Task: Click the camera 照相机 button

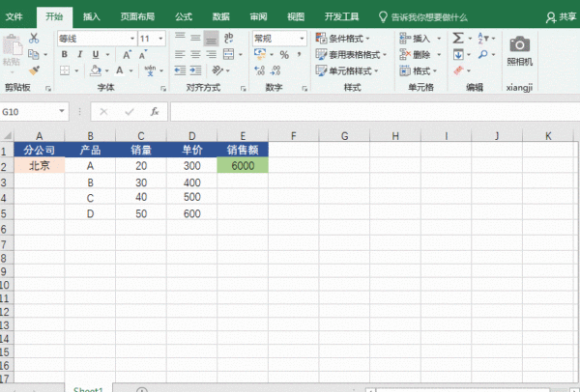Action: coord(520,51)
